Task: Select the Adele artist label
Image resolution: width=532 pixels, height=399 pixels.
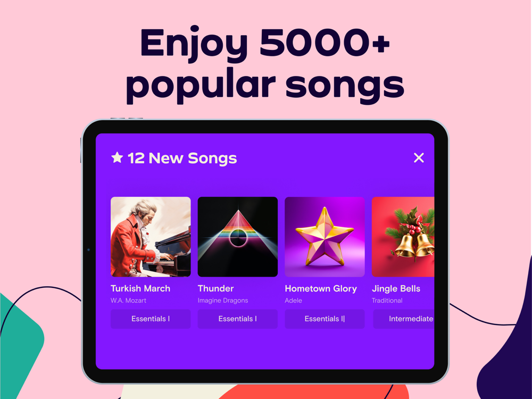Action: [x=294, y=301]
